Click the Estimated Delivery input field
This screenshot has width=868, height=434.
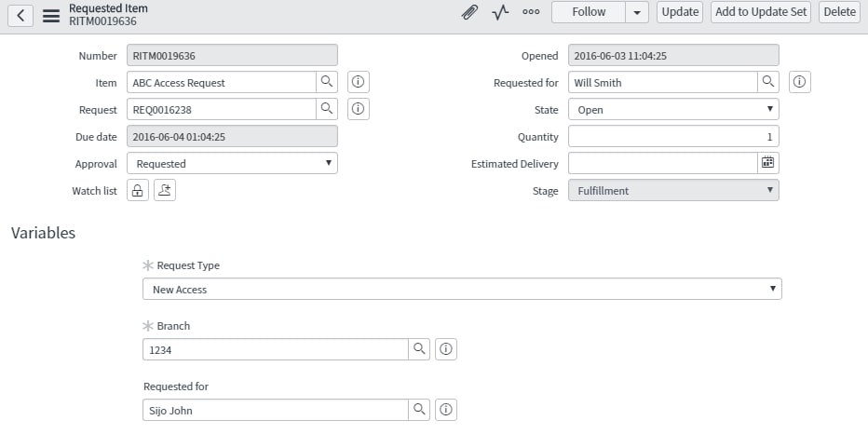pyautogui.click(x=662, y=163)
